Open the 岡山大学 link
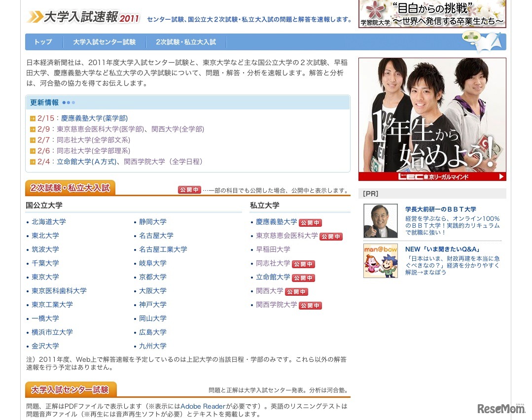This screenshot has height=420, width=532. coord(153,318)
